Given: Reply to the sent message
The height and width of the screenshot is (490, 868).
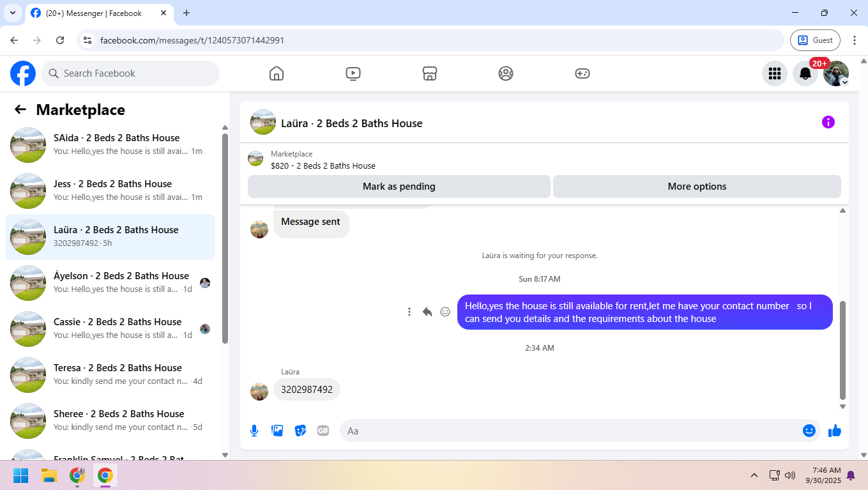Looking at the screenshot, I should point(427,312).
